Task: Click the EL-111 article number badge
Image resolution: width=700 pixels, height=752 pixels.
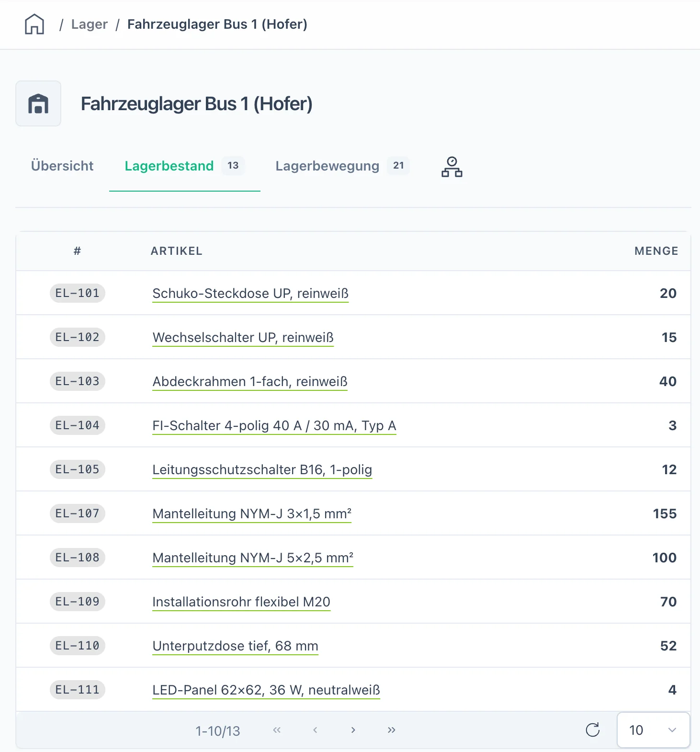Action: tap(78, 690)
